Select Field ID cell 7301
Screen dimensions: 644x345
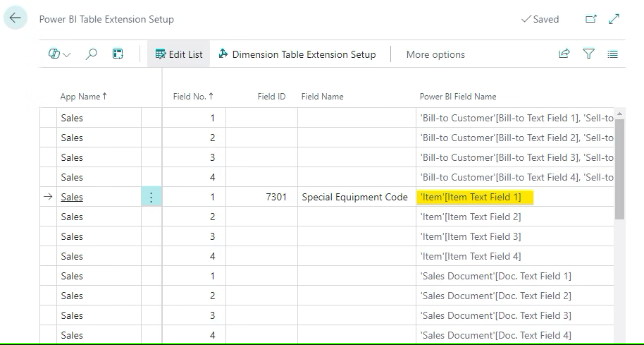pyautogui.click(x=261, y=197)
